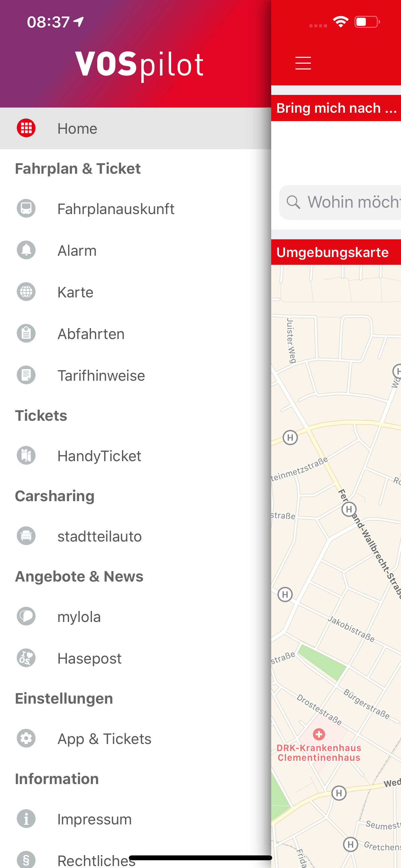This screenshot has height=868, width=401.
Task: Tap the Karte globe icon
Action: tap(26, 292)
